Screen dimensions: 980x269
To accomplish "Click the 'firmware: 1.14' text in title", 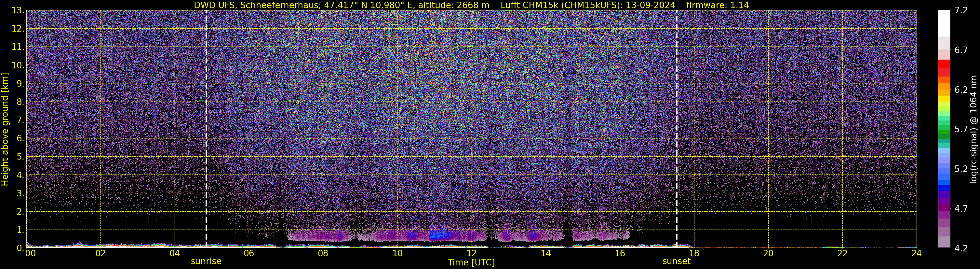I will point(718,5).
